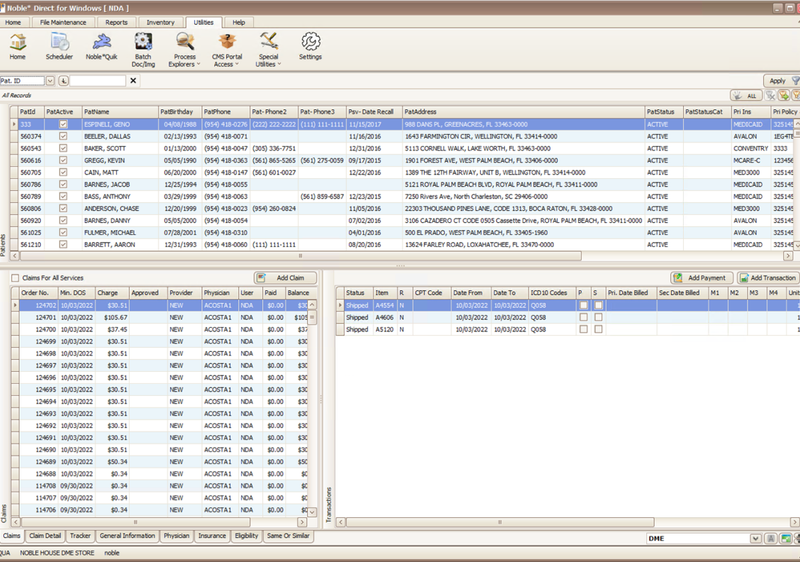Click the Add Payment button
The image size is (800, 562).
[702, 277]
